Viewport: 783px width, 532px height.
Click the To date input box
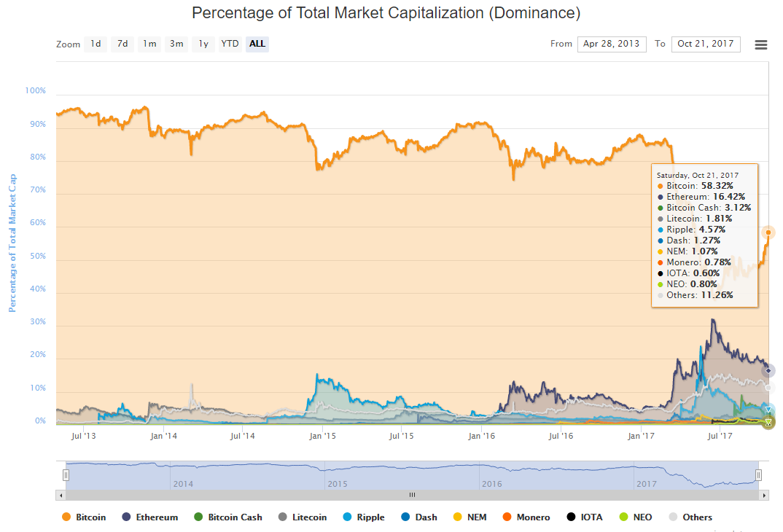(x=705, y=44)
